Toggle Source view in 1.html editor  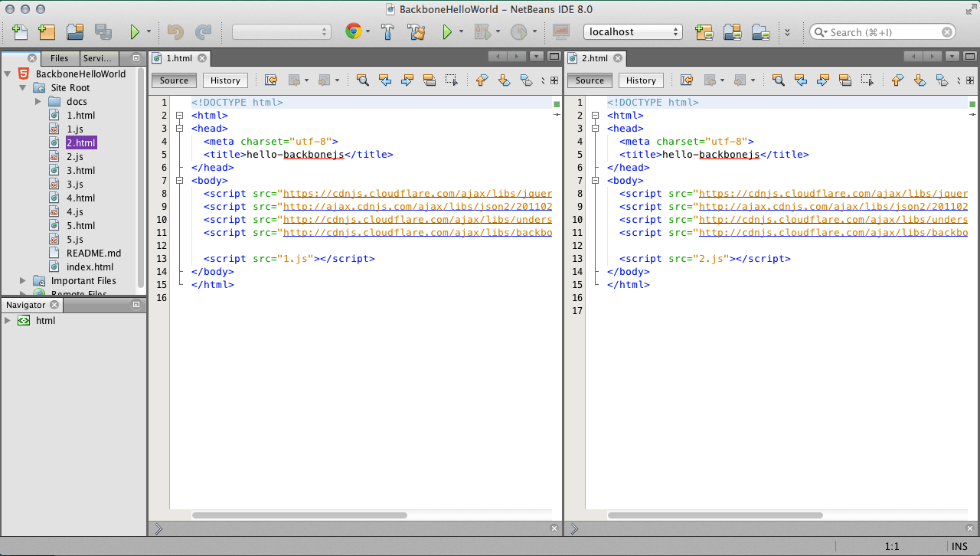point(174,80)
